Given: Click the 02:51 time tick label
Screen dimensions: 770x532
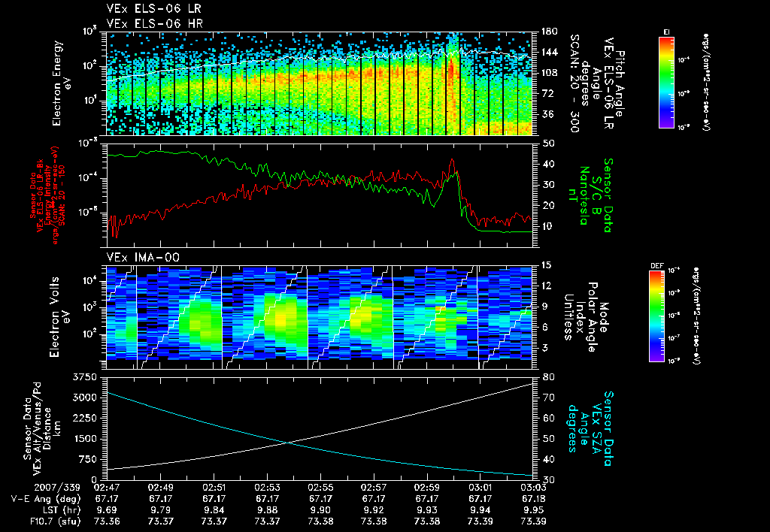Looking at the screenshot, I should pos(214,488).
